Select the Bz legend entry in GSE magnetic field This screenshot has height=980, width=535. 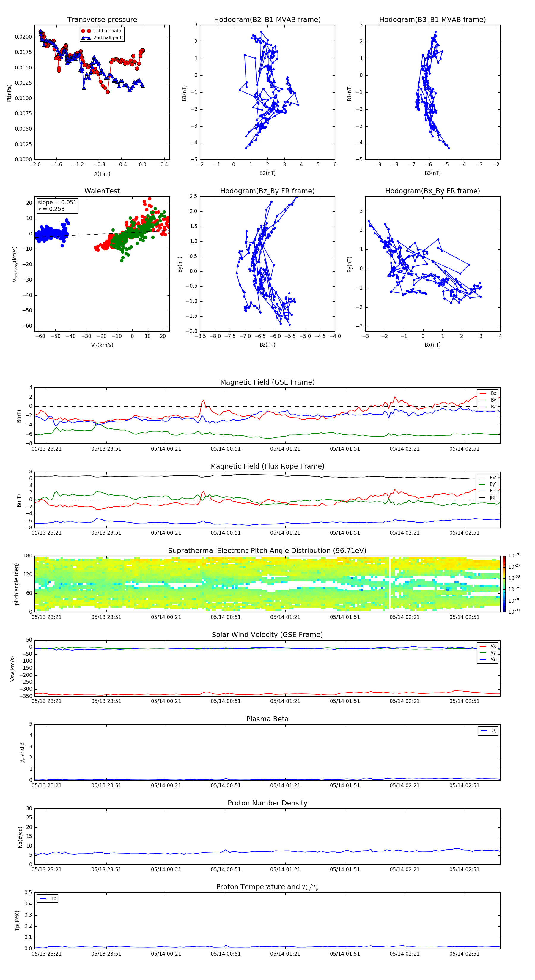488,407
